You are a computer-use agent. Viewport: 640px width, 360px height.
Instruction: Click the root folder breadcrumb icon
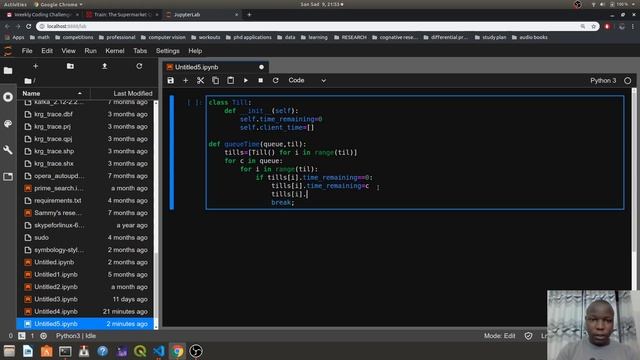[x=28, y=81]
